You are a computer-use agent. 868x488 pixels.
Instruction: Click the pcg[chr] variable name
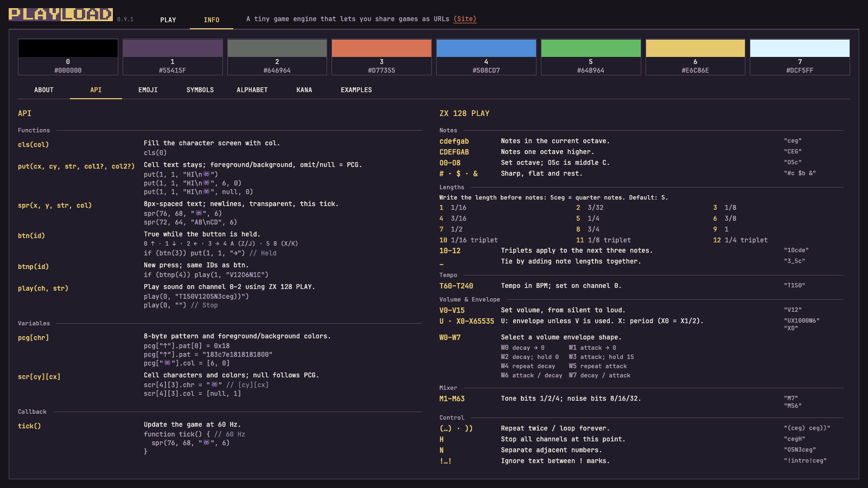[x=33, y=338]
